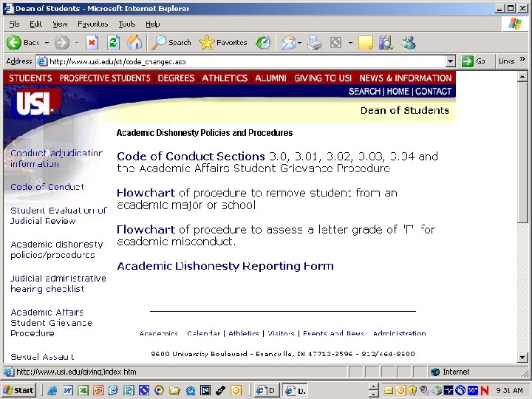Open Forward button history dropdown arrow
Viewport: 532px width, 399px height.
click(77, 43)
